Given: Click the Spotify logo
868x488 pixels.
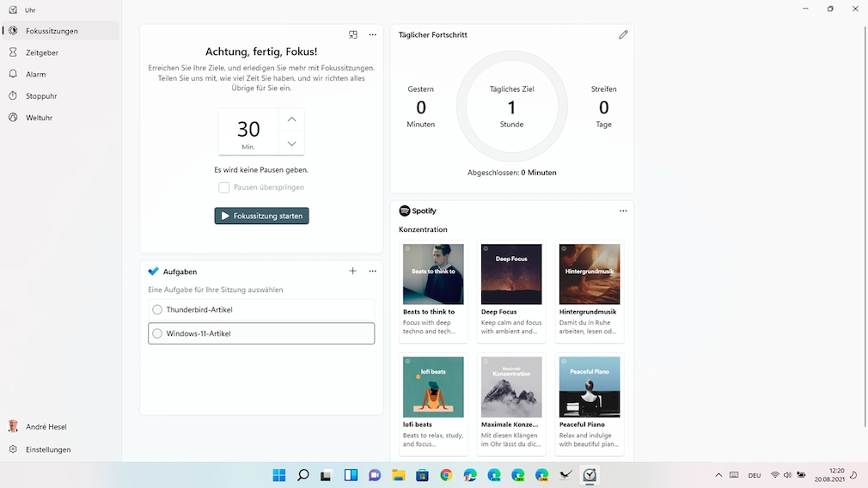Looking at the screenshot, I should click(x=418, y=210).
